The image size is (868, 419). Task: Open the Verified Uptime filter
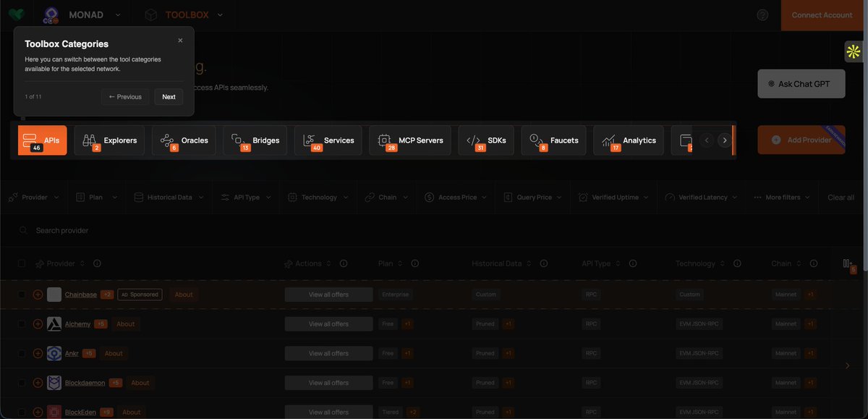614,197
